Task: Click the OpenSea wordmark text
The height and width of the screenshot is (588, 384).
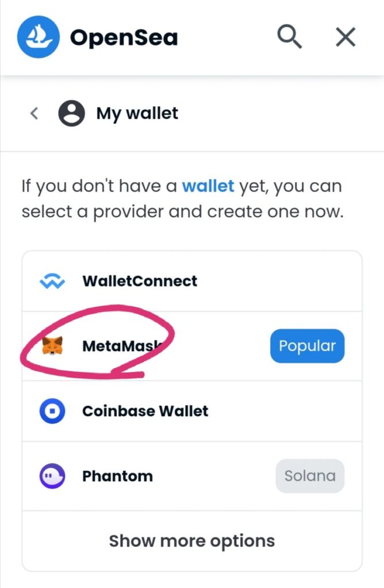Action: pos(124,38)
